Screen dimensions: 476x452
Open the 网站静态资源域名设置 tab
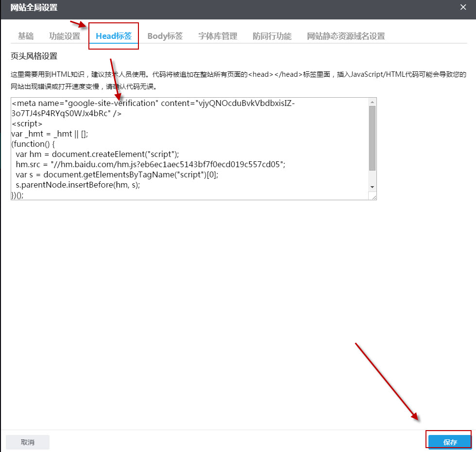(346, 36)
